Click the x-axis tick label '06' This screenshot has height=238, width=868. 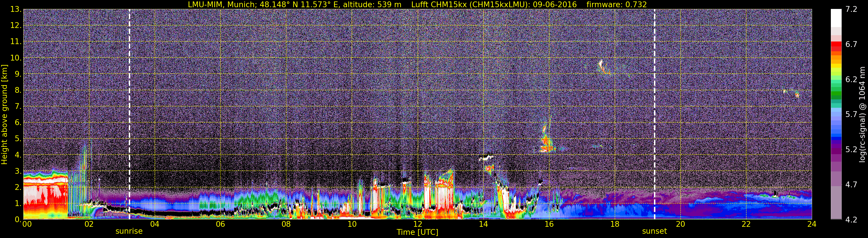tap(220, 224)
